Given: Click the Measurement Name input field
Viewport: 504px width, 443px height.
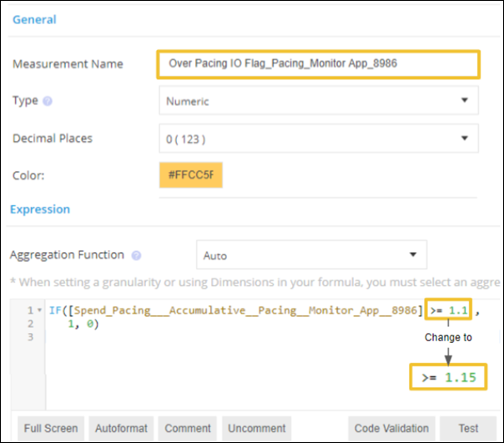Looking at the screenshot, I should coord(318,64).
